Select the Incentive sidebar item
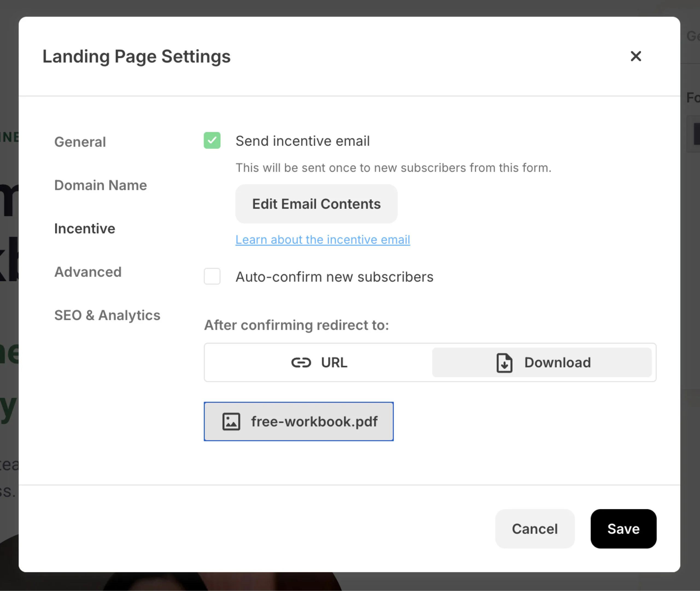The height and width of the screenshot is (591, 700). tap(85, 228)
